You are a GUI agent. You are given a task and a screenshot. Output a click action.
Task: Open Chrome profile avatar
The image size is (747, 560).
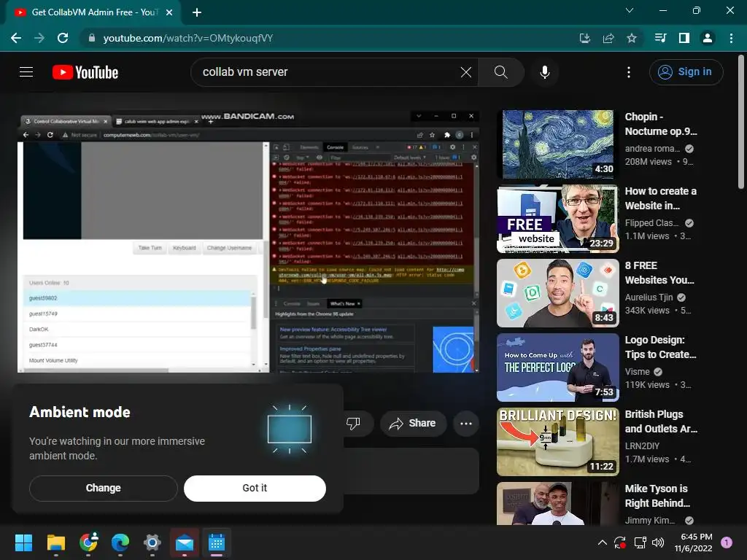tap(708, 38)
